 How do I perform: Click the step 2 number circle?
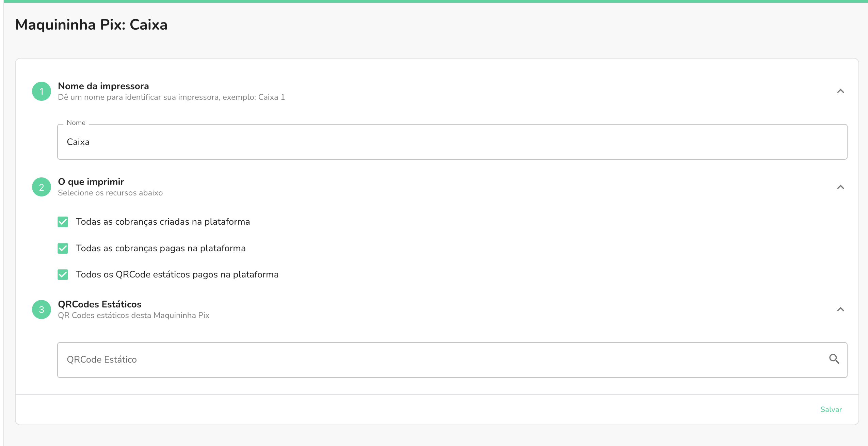click(x=42, y=187)
